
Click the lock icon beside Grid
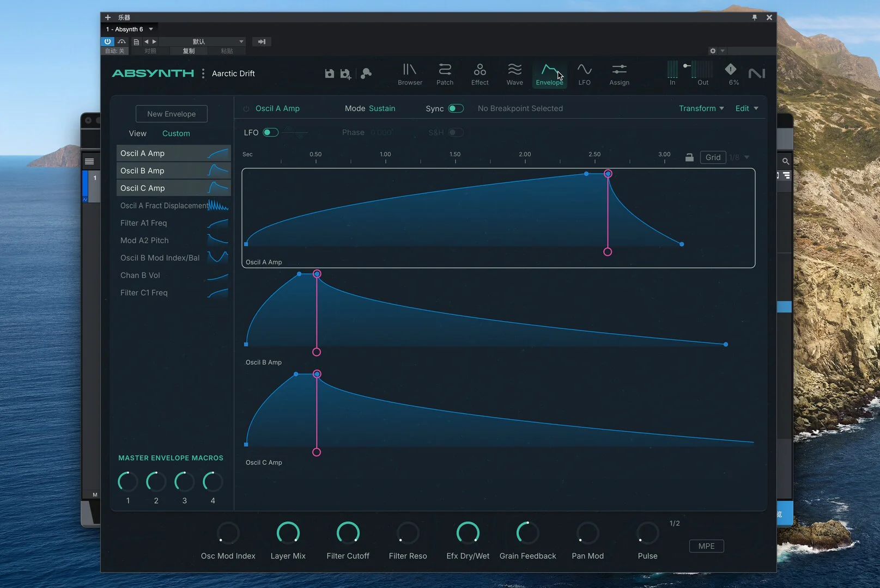click(x=689, y=157)
